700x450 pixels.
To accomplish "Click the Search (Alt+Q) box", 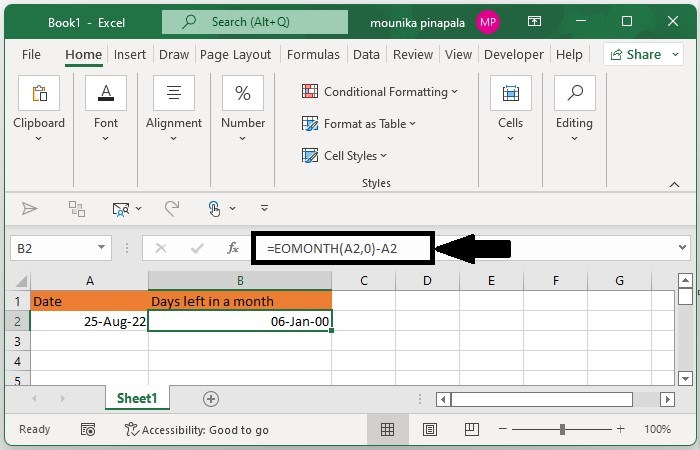I will coord(255,22).
